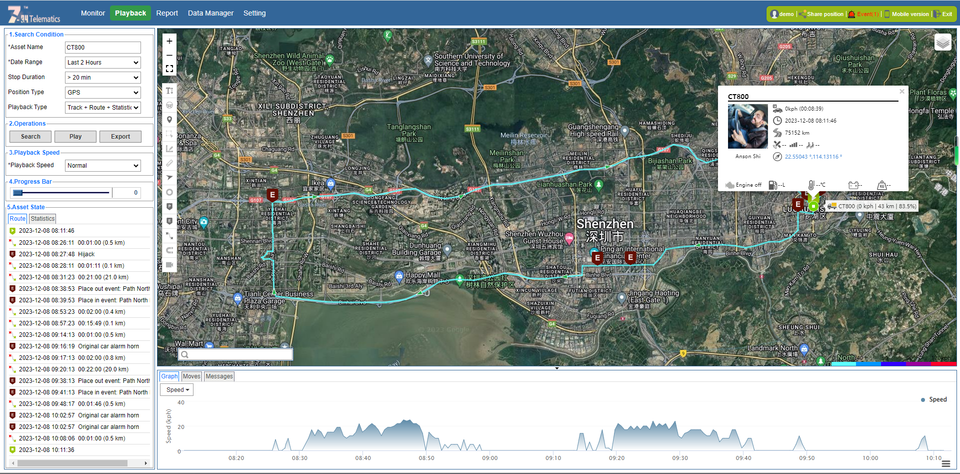Viewport: 960px width, 474px height.
Task: Click the location marker tool in map toolbar
Action: coord(169,119)
